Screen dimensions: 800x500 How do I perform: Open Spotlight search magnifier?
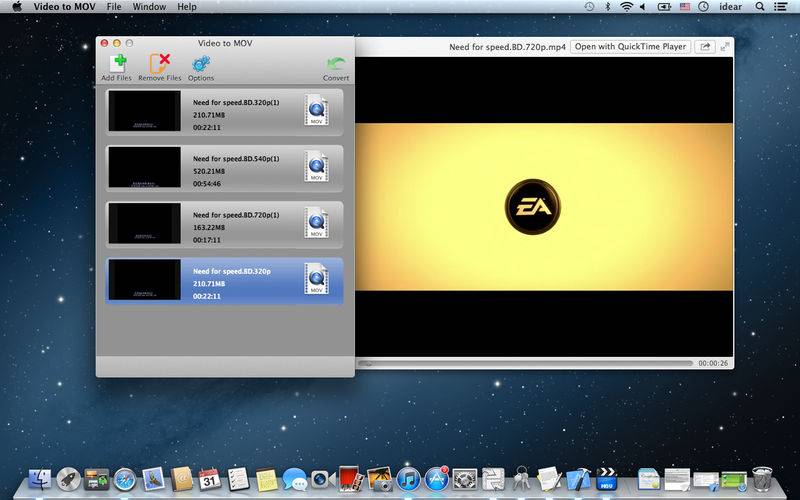760,7
